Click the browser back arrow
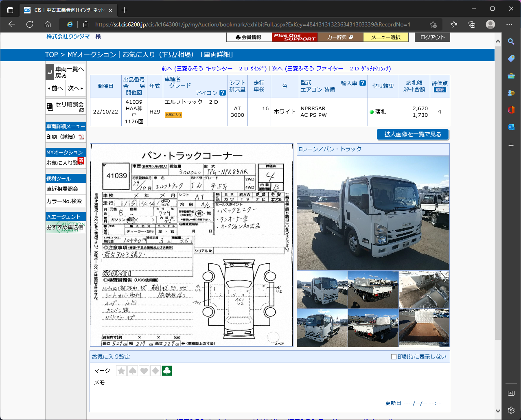The image size is (521, 420). [x=12, y=24]
